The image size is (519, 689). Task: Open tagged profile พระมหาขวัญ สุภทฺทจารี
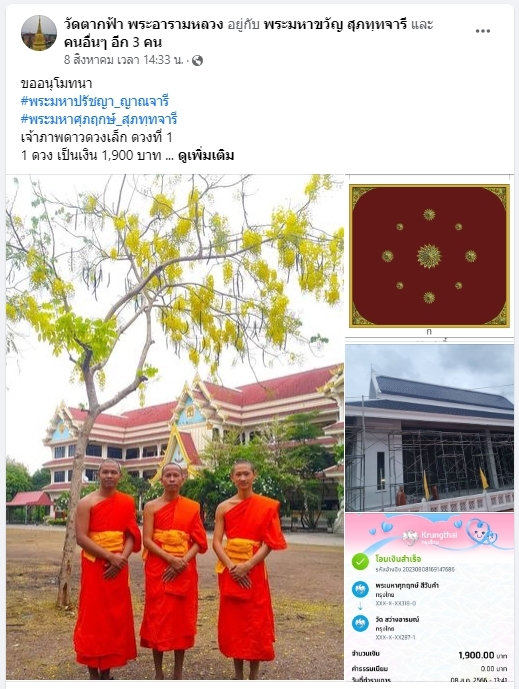coord(336,24)
